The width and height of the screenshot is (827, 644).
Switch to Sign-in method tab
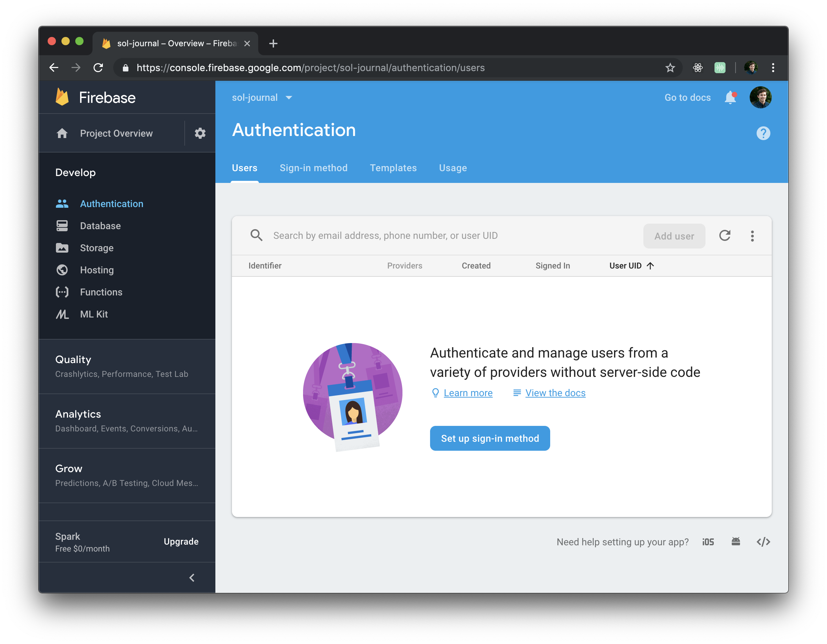point(313,168)
